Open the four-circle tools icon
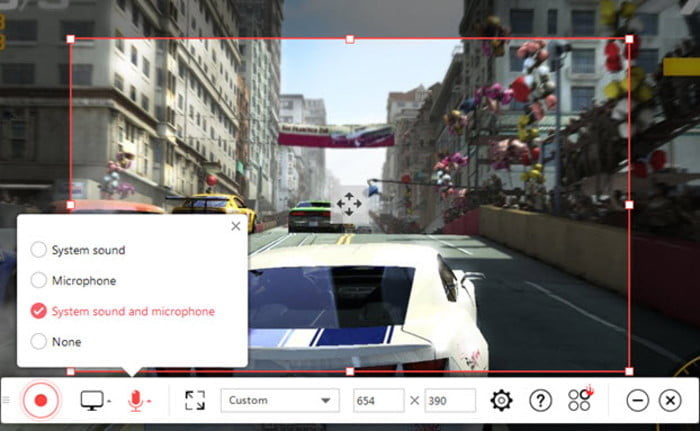 pyautogui.click(x=579, y=401)
